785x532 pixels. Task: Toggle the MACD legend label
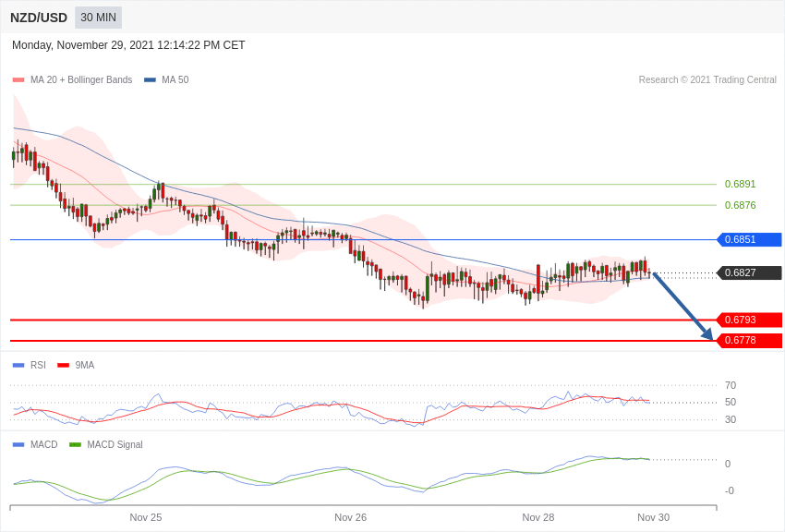tap(43, 444)
